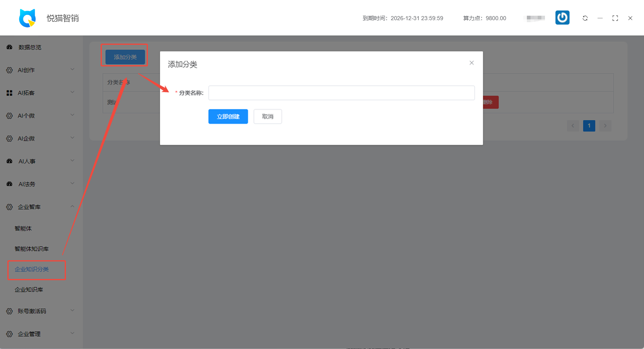Go to page 1 in pagination
The width and height of the screenshot is (644, 349).
[589, 126]
